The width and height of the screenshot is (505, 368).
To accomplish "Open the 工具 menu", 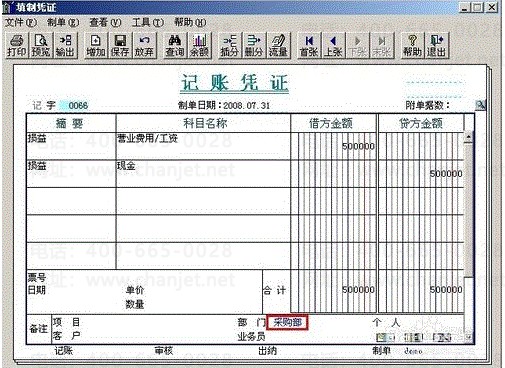I will 148,22.
